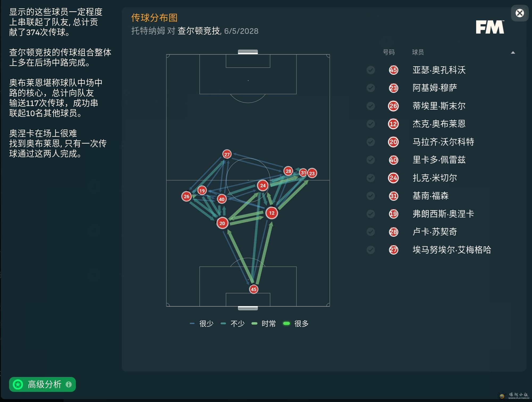
Task: Toggle the checkmark for 亚瑟·奥孔科沃
Action: point(370,70)
